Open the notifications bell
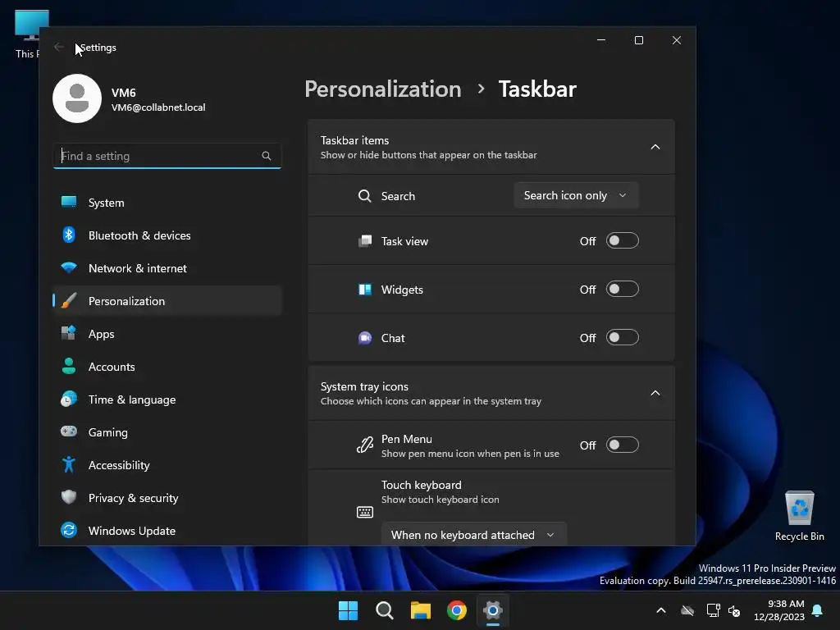Image resolution: width=840 pixels, height=630 pixels. tap(818, 610)
